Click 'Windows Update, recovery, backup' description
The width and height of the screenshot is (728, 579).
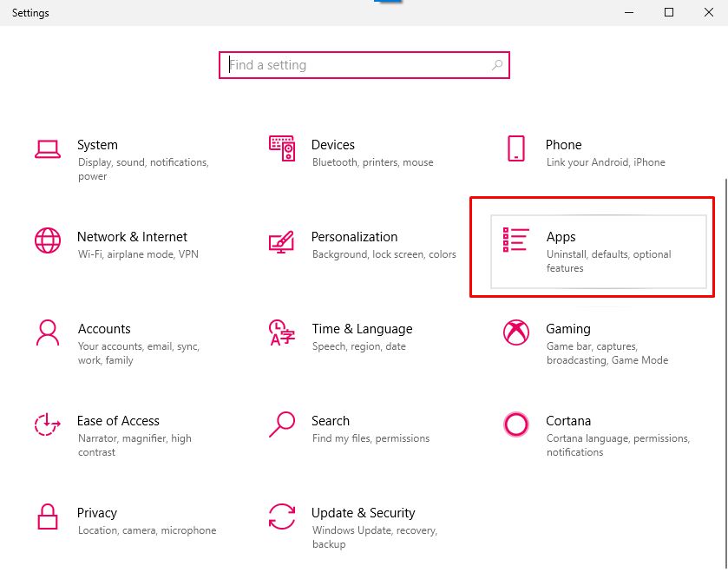375,536
